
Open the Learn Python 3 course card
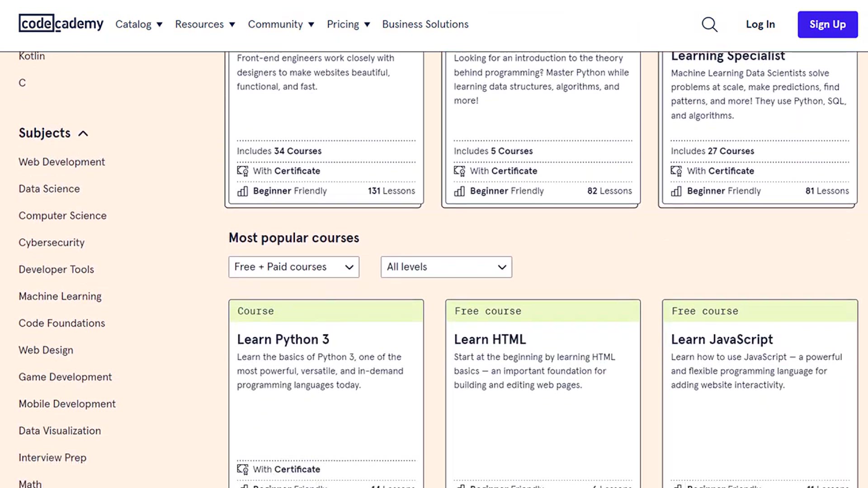(x=326, y=394)
